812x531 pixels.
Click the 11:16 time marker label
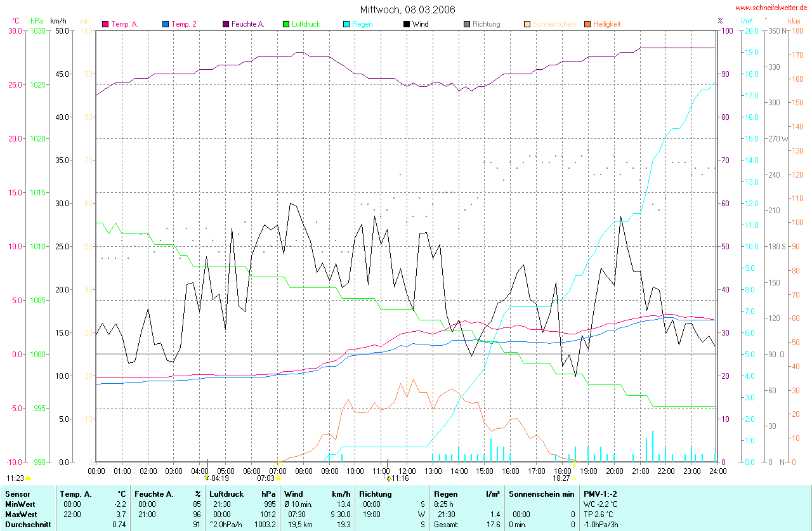click(x=402, y=479)
